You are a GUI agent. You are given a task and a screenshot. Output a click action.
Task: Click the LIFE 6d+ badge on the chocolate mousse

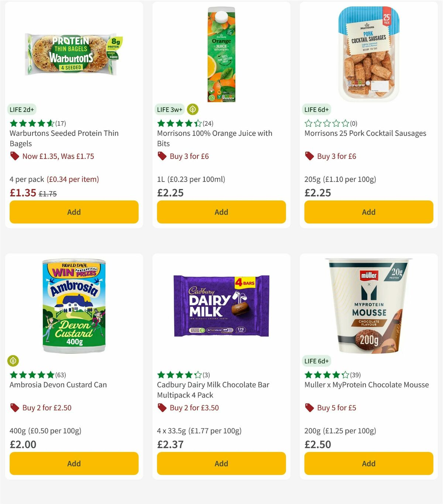click(x=317, y=361)
